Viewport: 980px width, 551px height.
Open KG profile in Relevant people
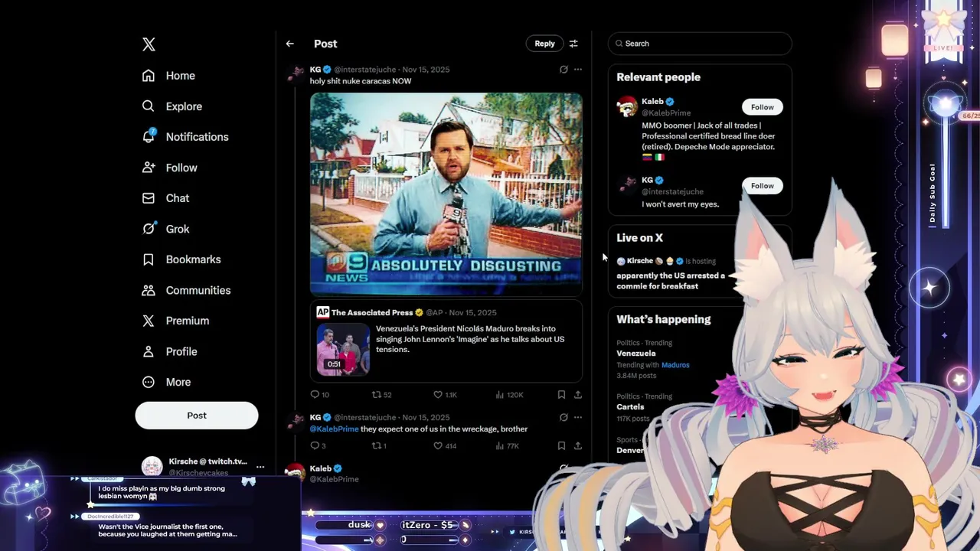pos(647,181)
